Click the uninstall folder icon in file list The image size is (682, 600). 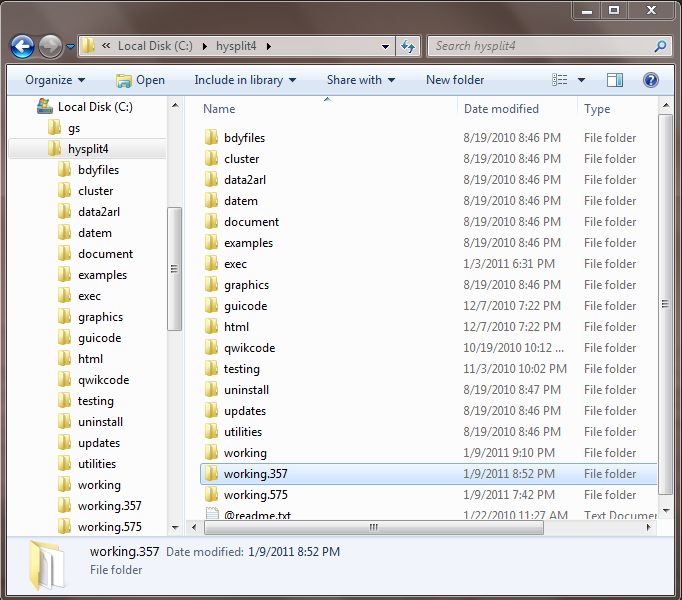(211, 389)
